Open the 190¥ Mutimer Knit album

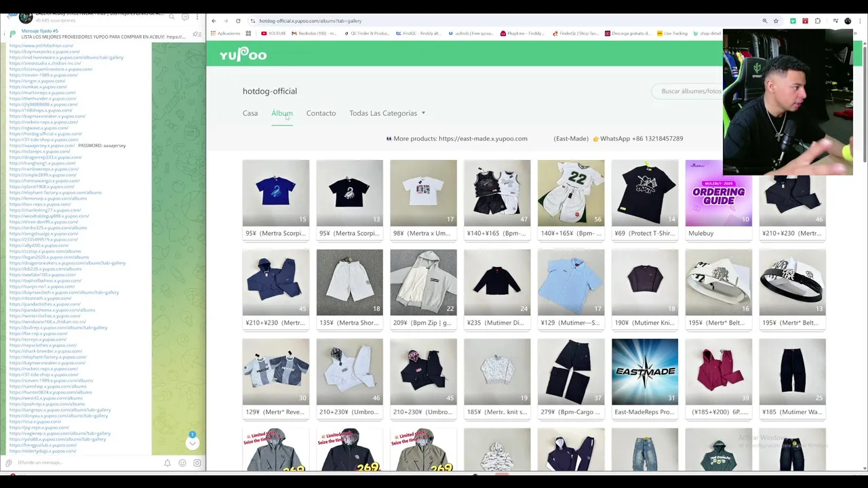pyautogui.click(x=644, y=289)
